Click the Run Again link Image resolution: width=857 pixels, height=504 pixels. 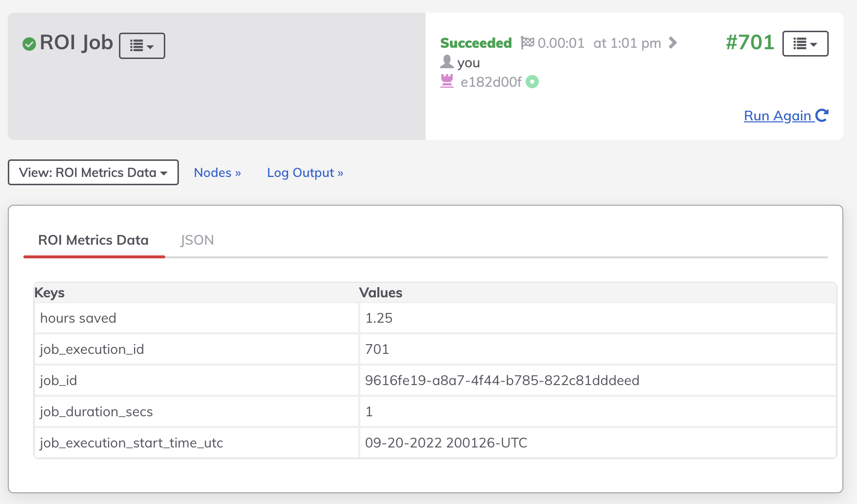tap(777, 116)
